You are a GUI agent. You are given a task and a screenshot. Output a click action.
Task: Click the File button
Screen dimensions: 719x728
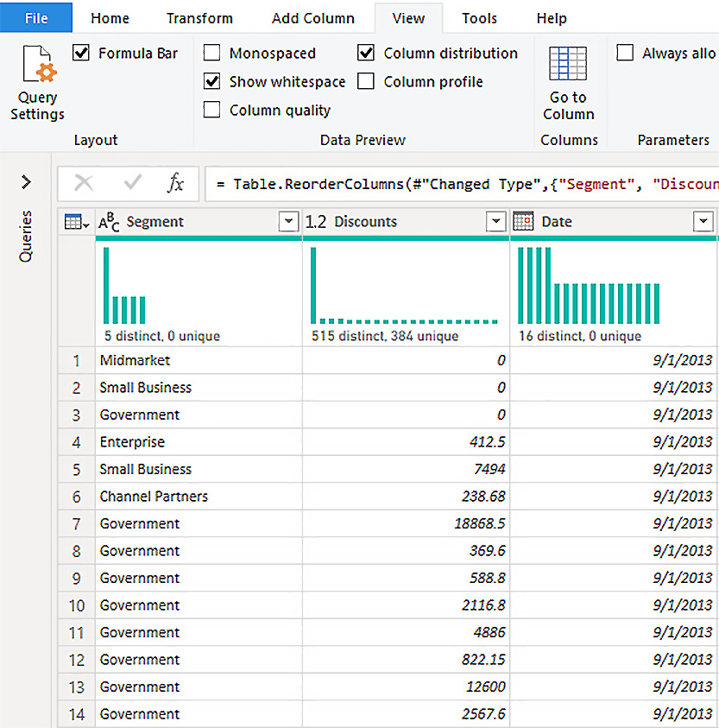(36, 18)
